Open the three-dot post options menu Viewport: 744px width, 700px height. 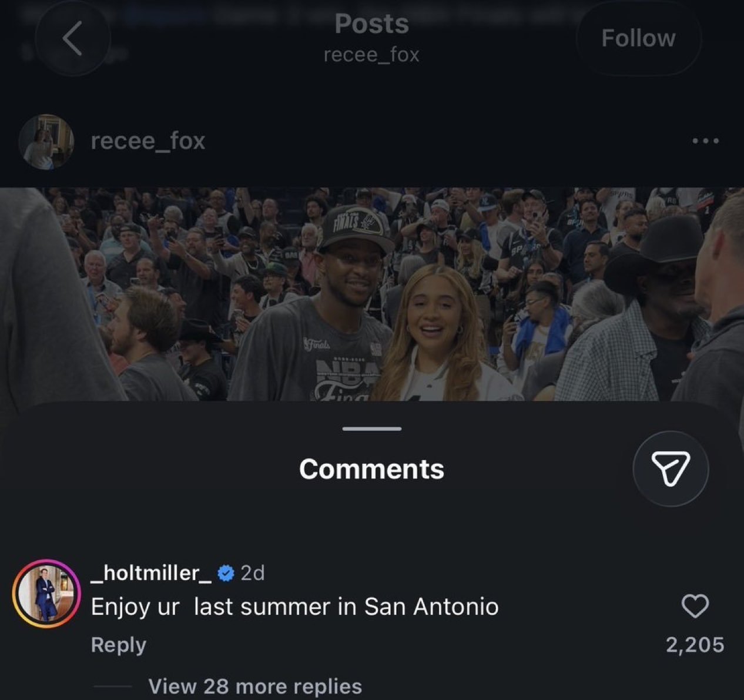coord(705,141)
